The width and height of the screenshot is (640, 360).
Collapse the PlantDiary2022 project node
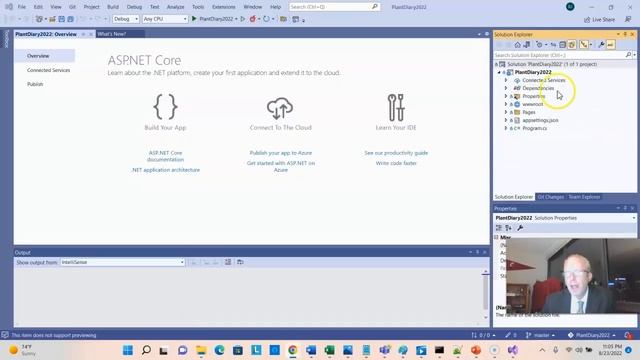[499, 72]
